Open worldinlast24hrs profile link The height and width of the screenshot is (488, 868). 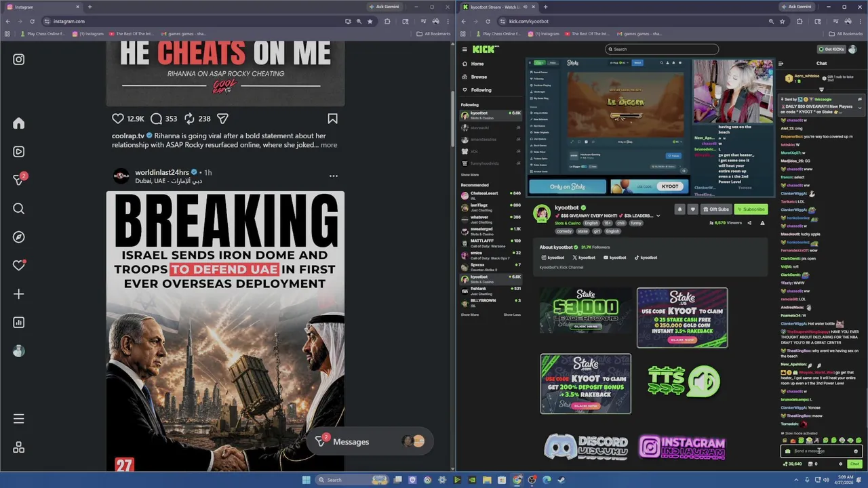(x=162, y=173)
